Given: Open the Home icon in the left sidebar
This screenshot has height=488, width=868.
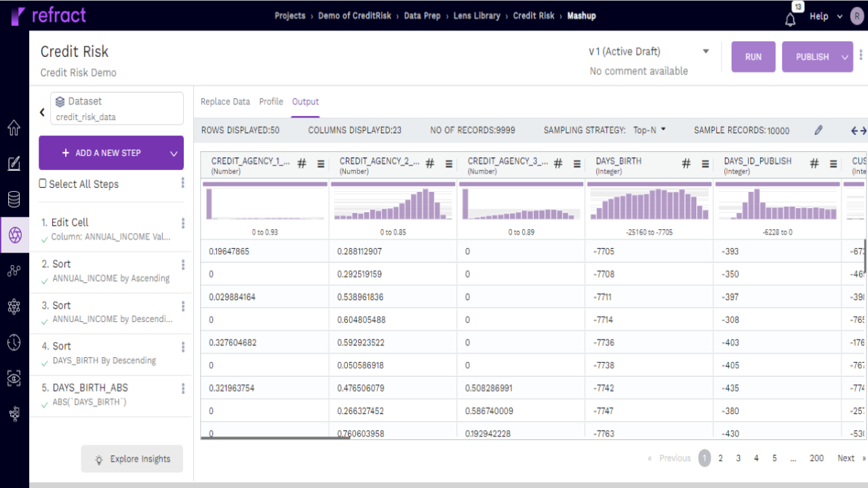Looking at the screenshot, I should coord(15,127).
